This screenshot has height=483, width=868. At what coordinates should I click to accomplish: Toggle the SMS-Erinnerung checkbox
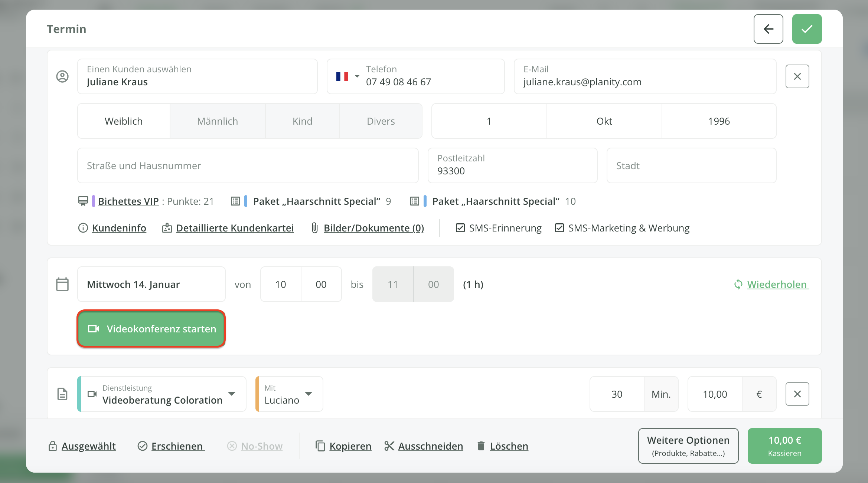tap(460, 228)
